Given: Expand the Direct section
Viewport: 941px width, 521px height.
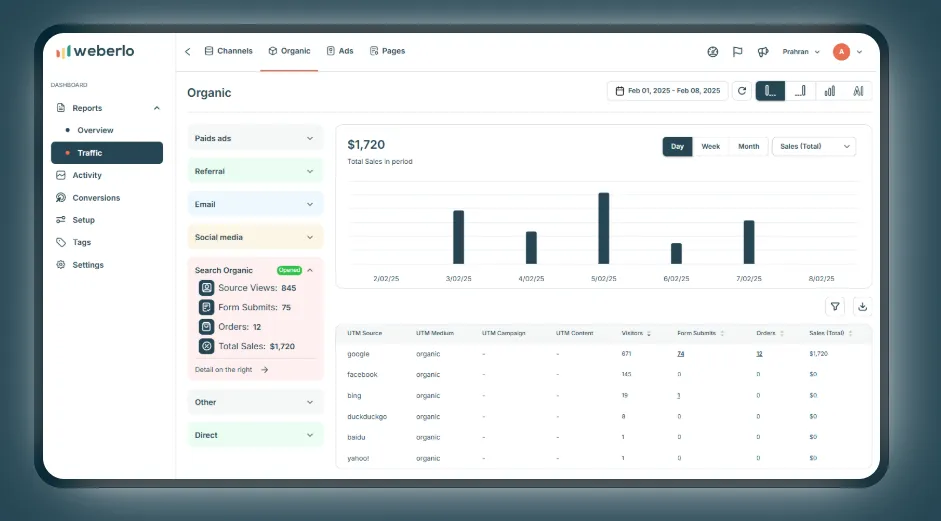Looking at the screenshot, I should click(x=256, y=435).
